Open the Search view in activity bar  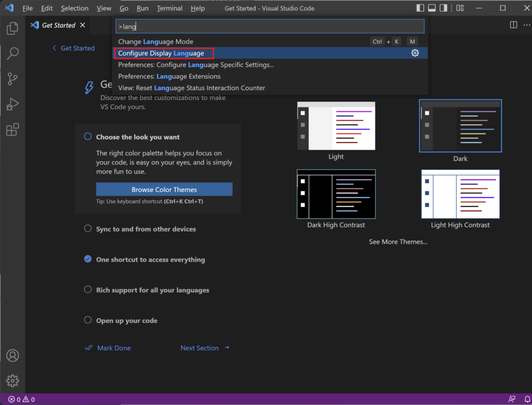(12, 54)
